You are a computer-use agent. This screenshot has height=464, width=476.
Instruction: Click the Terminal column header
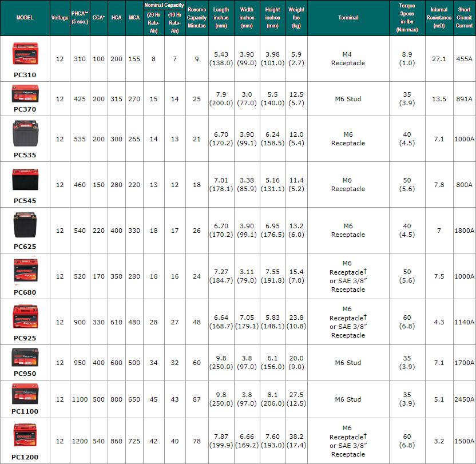[x=348, y=18]
